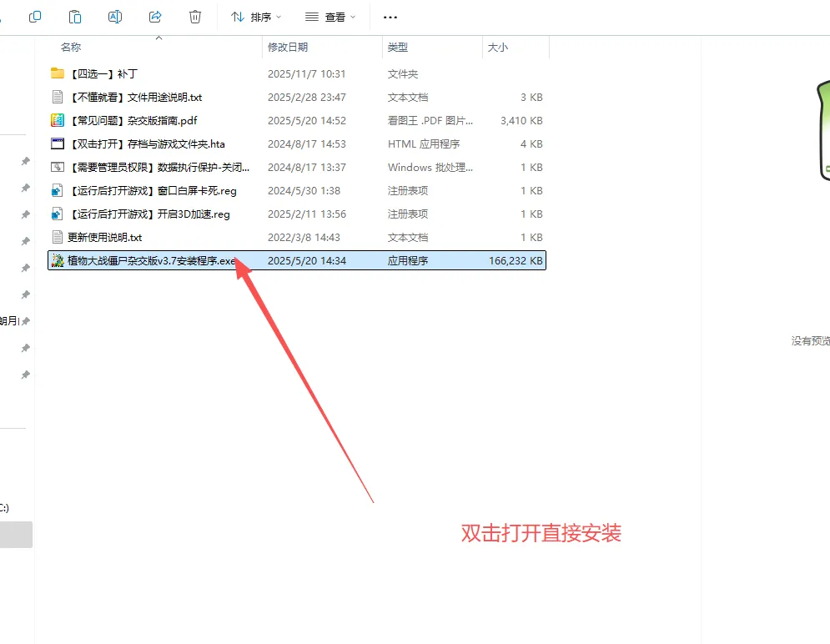Screen dimensions: 830x644
Task: Click date 2025/2/11 13:56
Action: (x=307, y=214)
